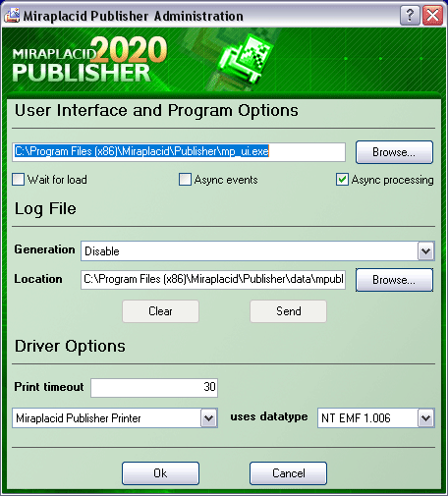Expand the Generation dropdown arrow
Image resolution: width=448 pixels, height=496 pixels.
pos(425,251)
